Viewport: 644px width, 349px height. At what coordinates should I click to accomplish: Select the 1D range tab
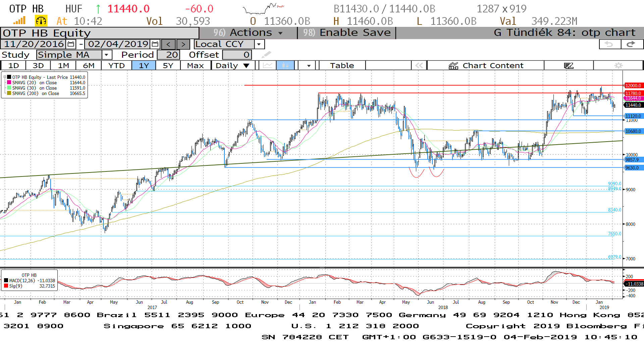click(x=13, y=65)
